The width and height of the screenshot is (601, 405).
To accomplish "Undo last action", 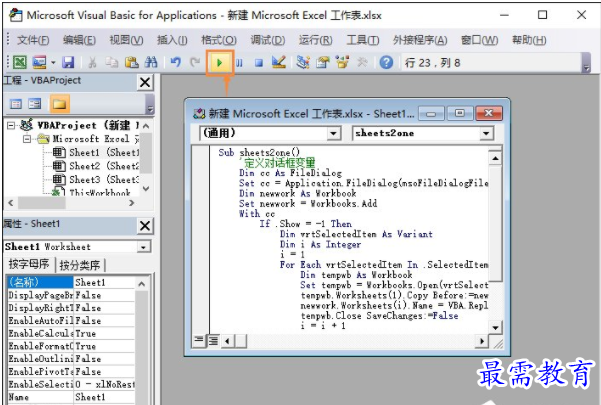I will [x=176, y=62].
